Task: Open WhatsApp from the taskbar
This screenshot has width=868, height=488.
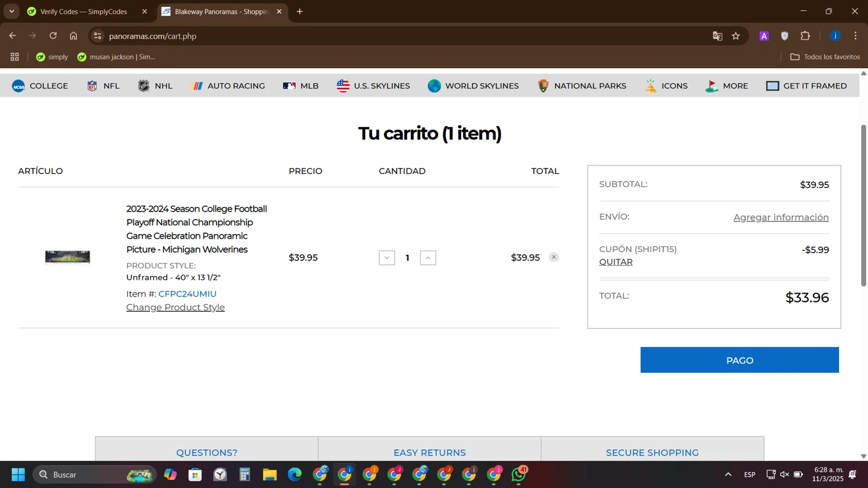Action: (519, 475)
